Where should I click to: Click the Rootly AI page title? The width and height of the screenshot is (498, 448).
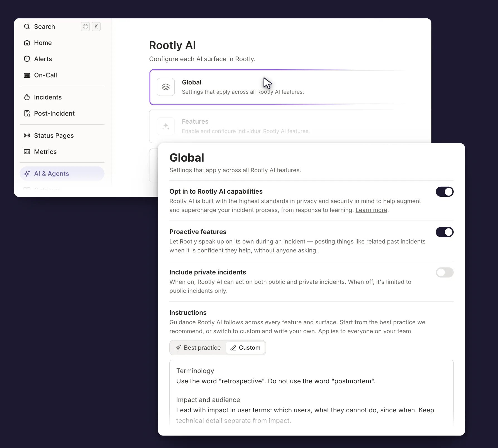(x=172, y=45)
